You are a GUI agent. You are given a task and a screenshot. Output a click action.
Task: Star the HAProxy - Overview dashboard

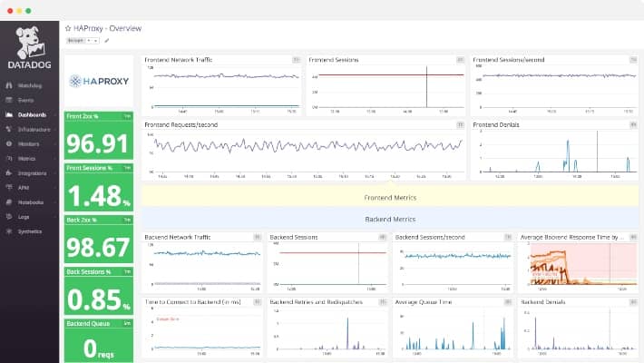(68, 28)
